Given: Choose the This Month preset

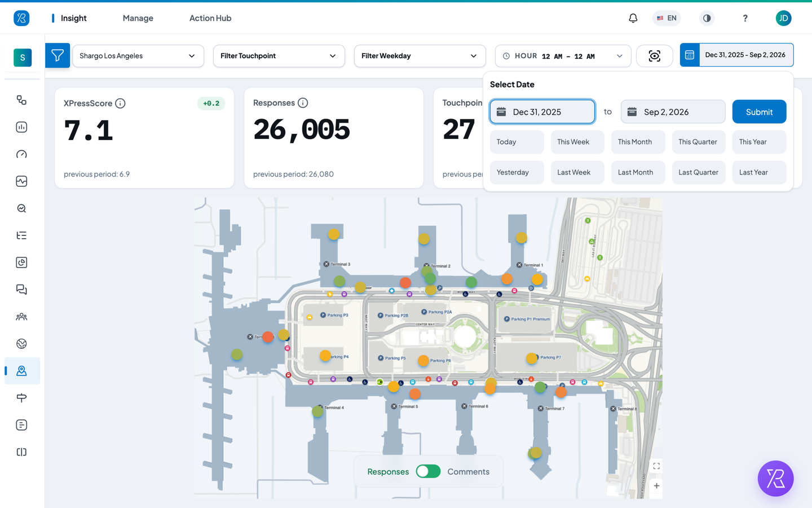Looking at the screenshot, I should point(638,142).
